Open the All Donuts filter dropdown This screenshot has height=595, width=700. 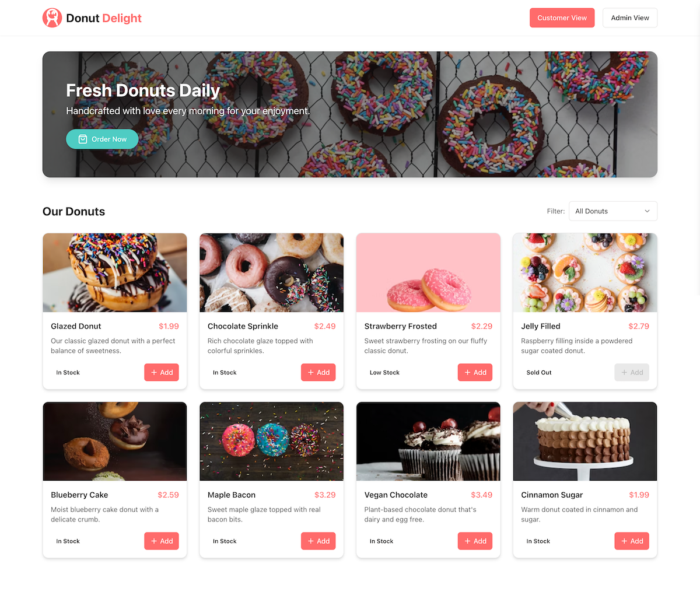click(x=612, y=211)
